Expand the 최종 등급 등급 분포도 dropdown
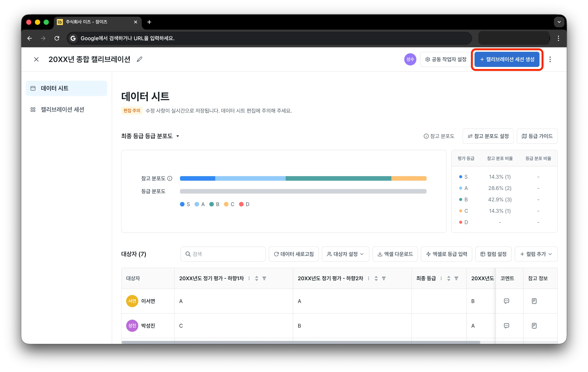This screenshot has height=372, width=588. point(150,136)
